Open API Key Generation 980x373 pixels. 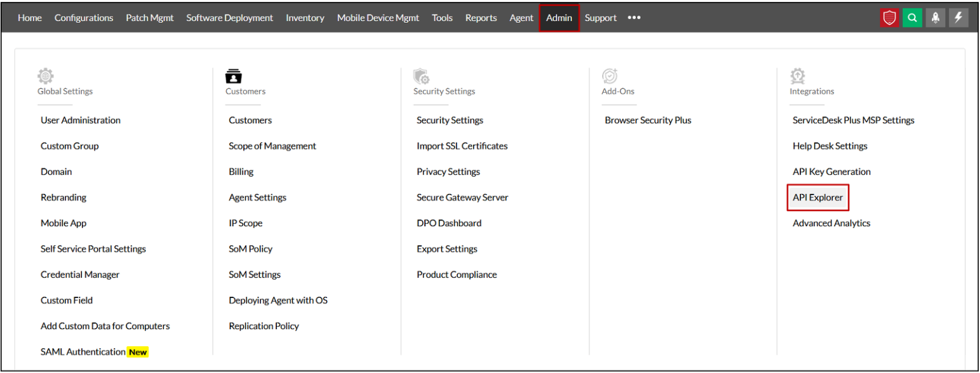click(831, 172)
